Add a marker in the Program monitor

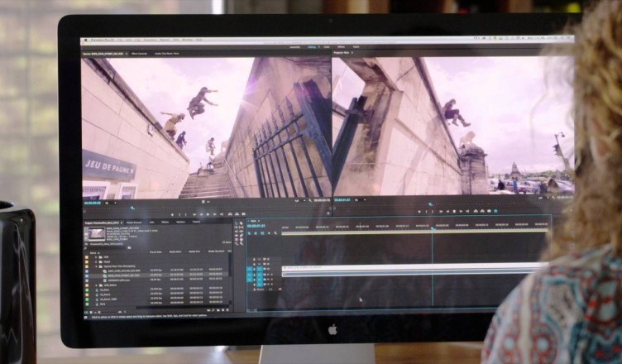pos(419,211)
